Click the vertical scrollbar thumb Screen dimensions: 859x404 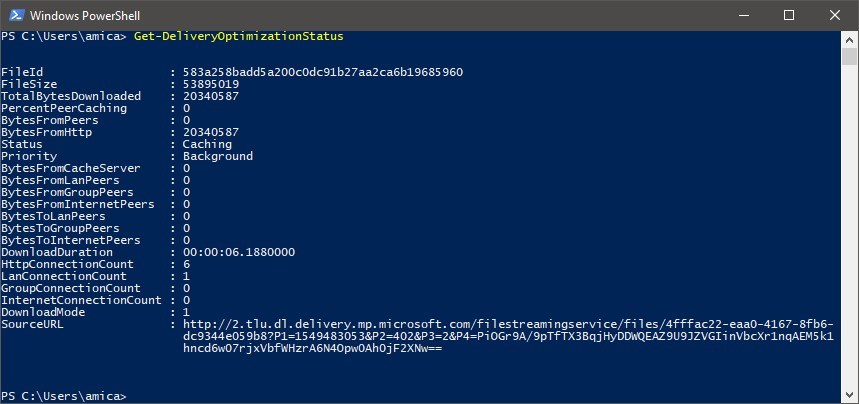pos(849,56)
